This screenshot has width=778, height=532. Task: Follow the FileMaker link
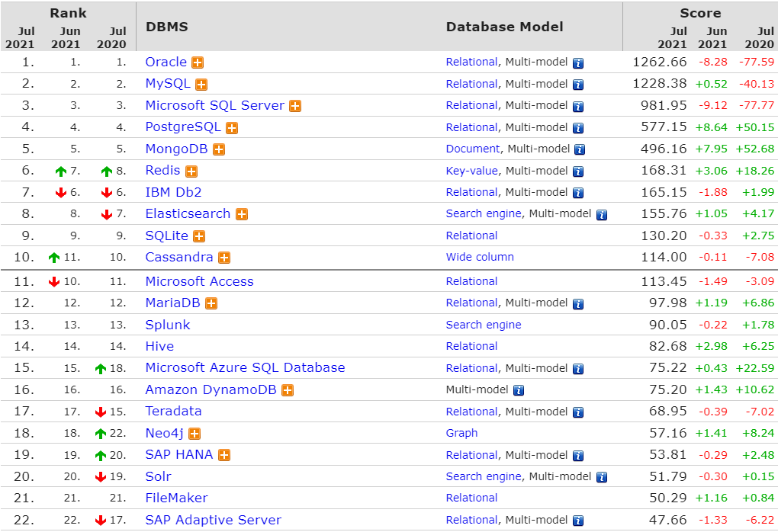click(x=177, y=498)
